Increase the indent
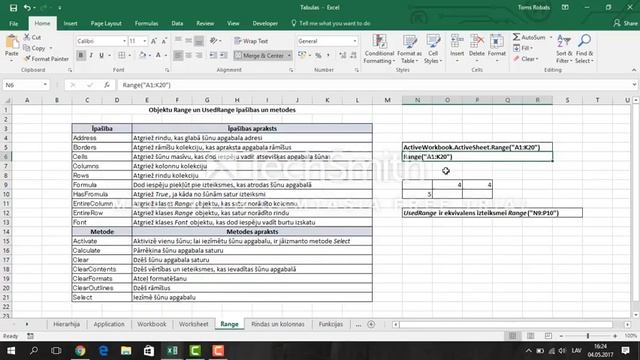 pos(223,55)
